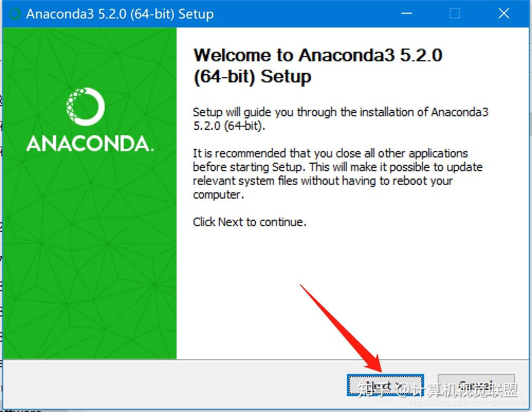Click the partially visible text behind bottom-left corner

21,410
